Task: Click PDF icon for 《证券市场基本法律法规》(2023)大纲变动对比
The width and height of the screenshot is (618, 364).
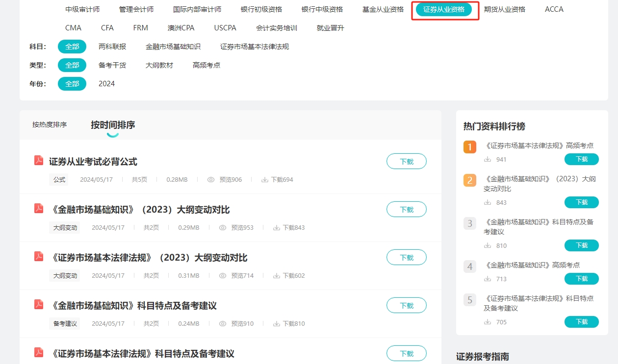Action: point(39,257)
